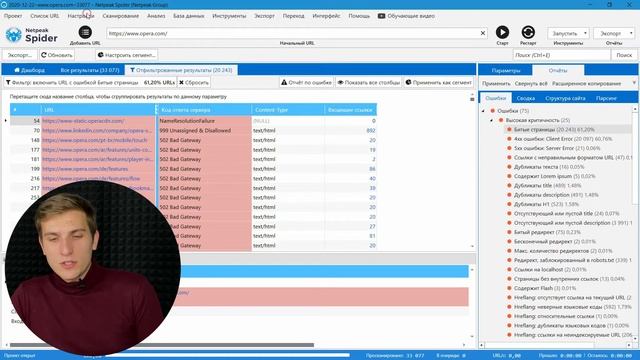Open the Переход menu

point(293,16)
